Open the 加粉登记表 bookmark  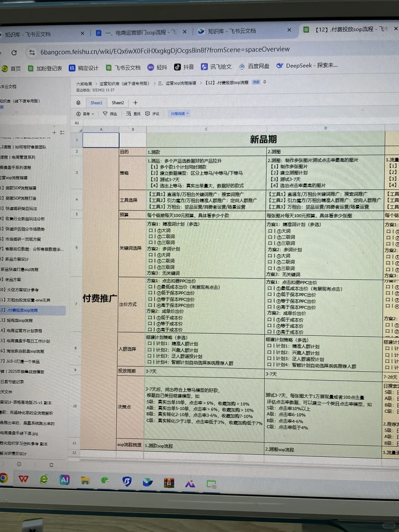[x=45, y=68]
